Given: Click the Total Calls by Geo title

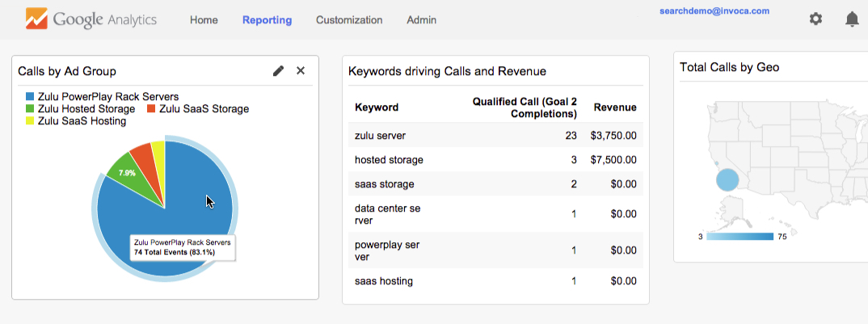Looking at the screenshot, I should 729,68.
